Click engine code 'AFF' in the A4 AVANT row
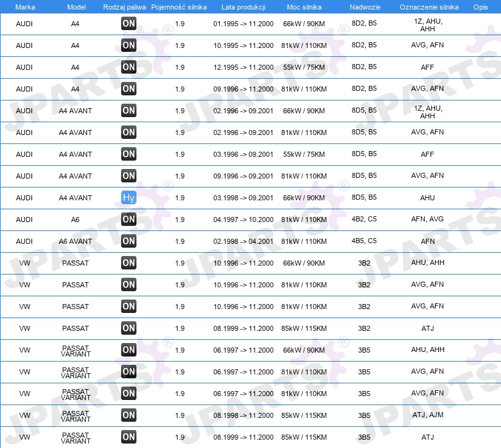Screen dimensions: 501x448 click(427, 154)
